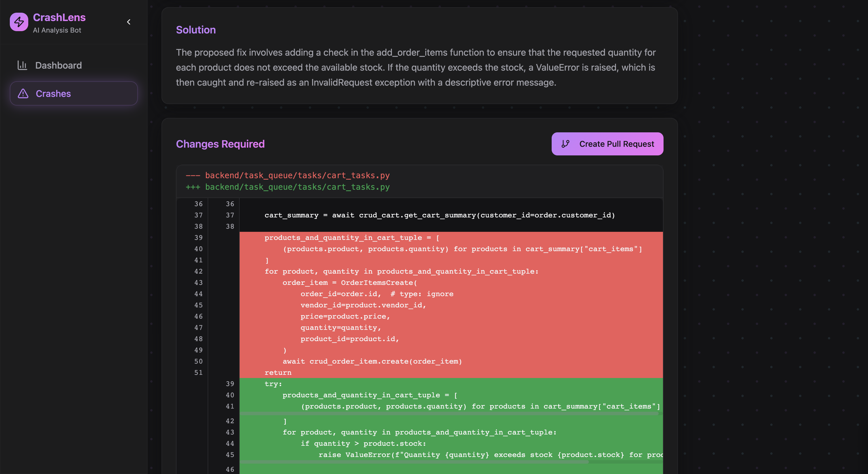Click the CrashLens lightning bolt logo
This screenshot has width=868, height=474.
(19, 22)
